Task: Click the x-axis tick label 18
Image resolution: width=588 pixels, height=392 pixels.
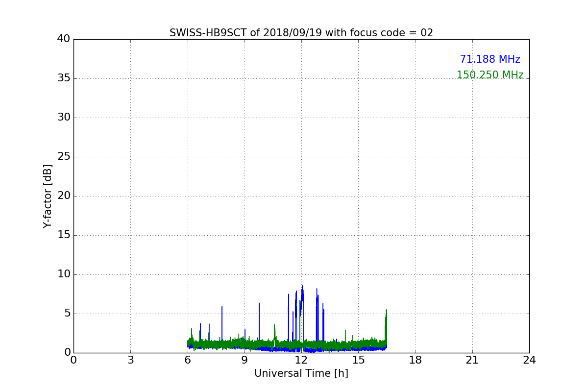Action: (x=416, y=360)
